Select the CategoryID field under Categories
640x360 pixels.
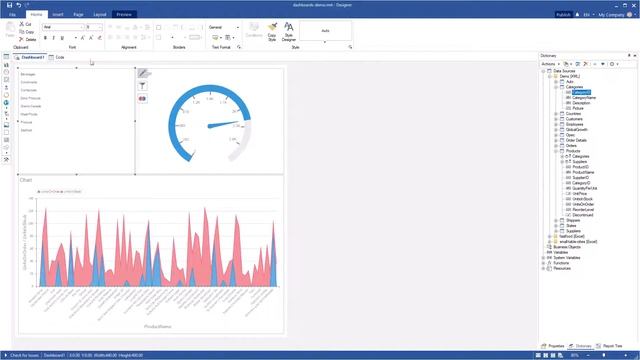click(x=581, y=92)
